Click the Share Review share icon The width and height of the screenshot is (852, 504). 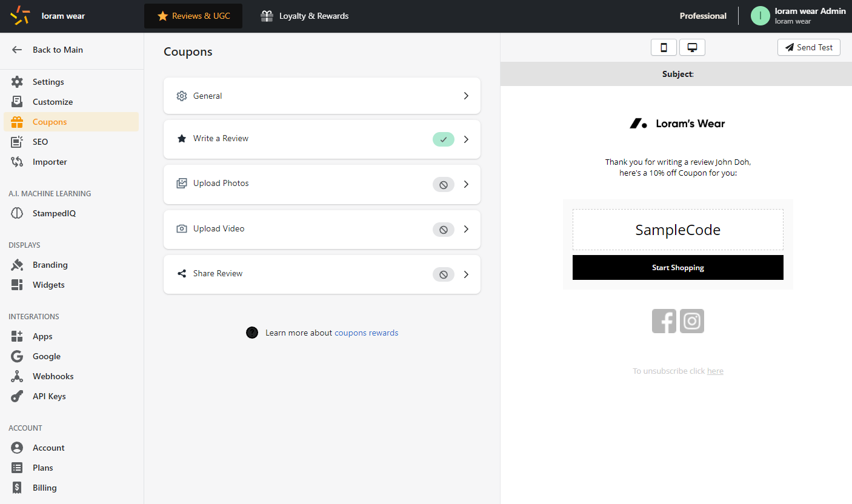(181, 273)
